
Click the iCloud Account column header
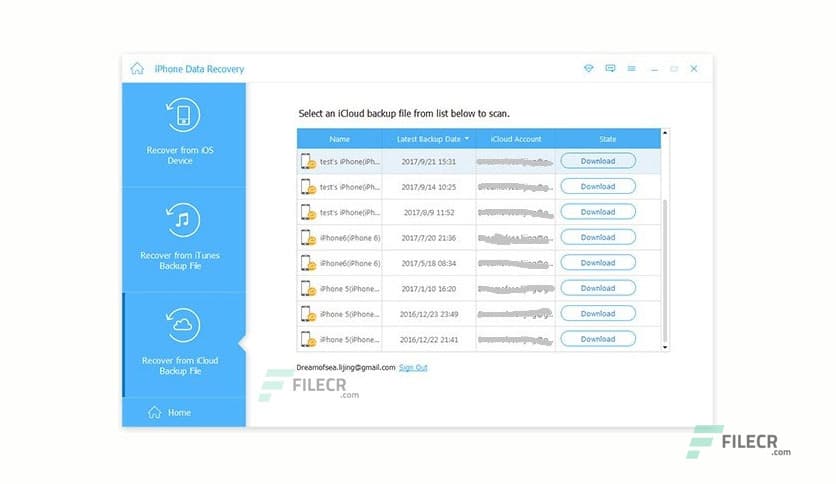(516, 139)
